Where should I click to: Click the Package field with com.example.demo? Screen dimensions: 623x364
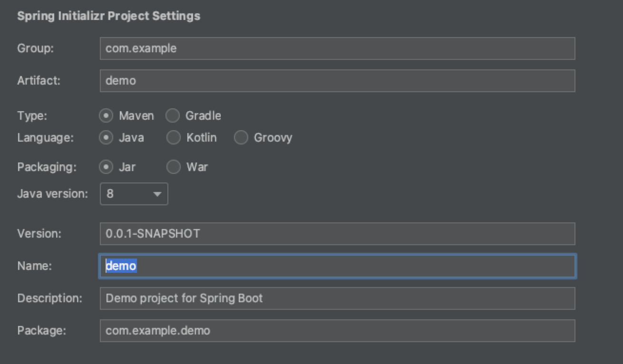337,331
